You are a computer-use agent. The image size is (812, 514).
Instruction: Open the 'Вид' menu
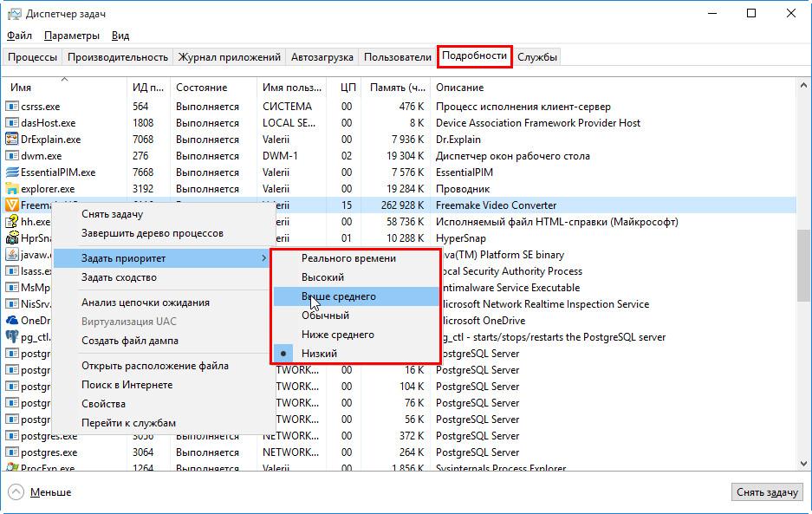coord(120,36)
